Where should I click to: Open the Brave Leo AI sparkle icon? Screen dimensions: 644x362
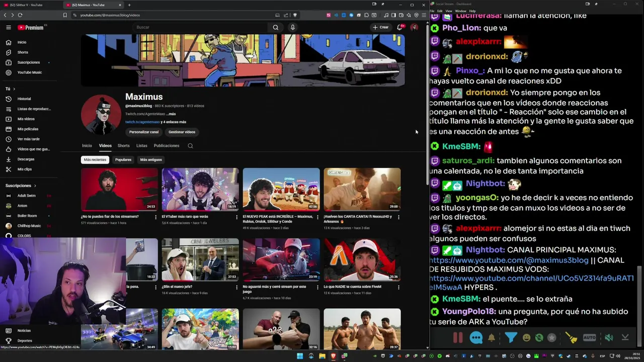point(409,15)
